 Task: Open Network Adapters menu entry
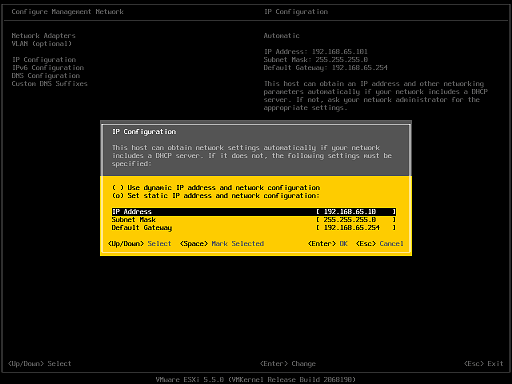44,36
